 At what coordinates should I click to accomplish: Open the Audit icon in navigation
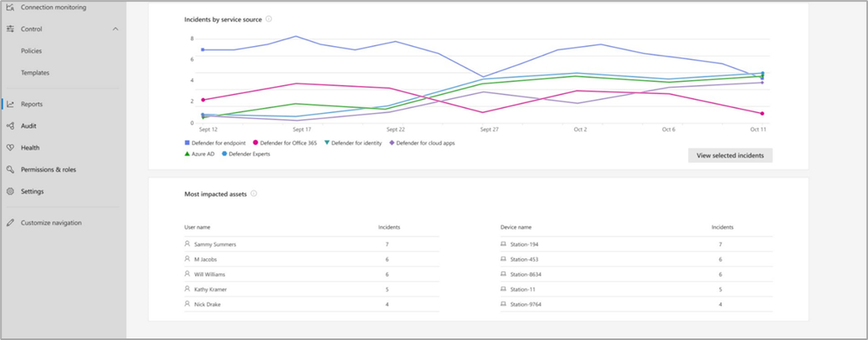(10, 126)
